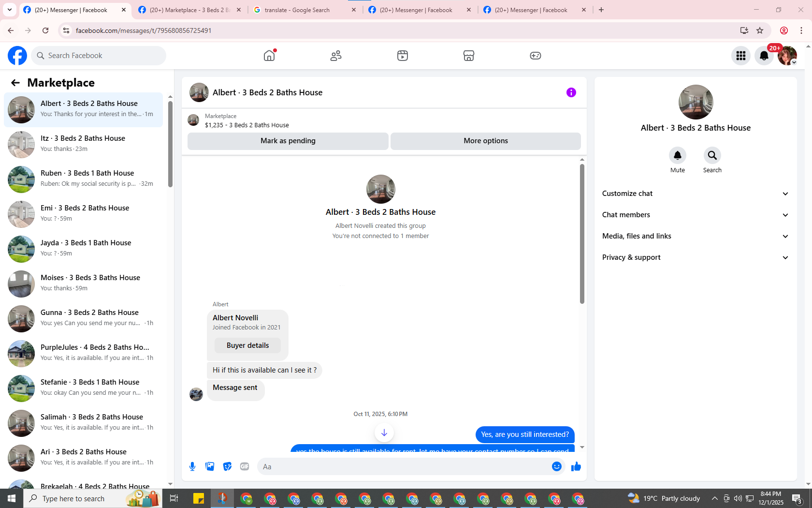Open Task View on taskbar
Screen dimensions: 812x508
coord(174,498)
